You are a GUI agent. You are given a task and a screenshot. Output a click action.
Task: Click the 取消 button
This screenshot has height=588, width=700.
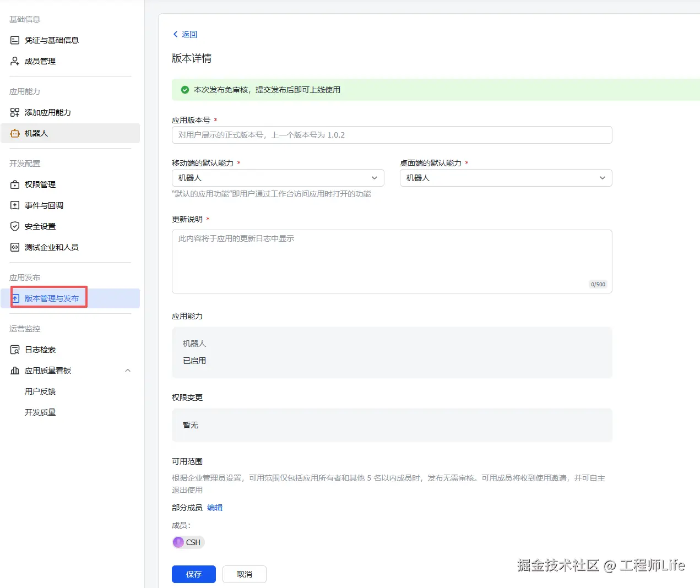pos(245,574)
